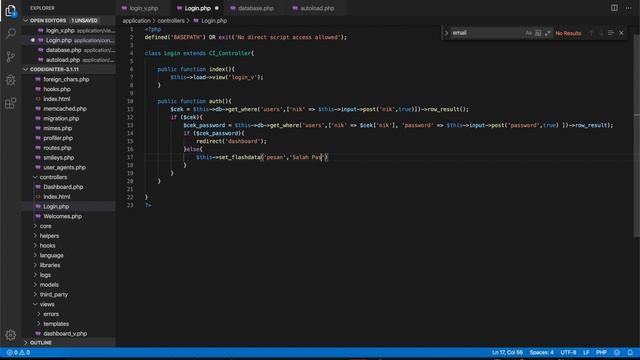Screen dimensions: 640x360
Task: Open the Explorer view in activity bar
Action: point(11,11)
